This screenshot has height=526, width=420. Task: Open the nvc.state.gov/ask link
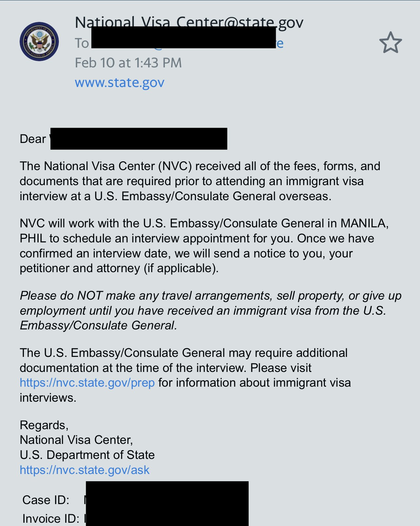[84, 470]
